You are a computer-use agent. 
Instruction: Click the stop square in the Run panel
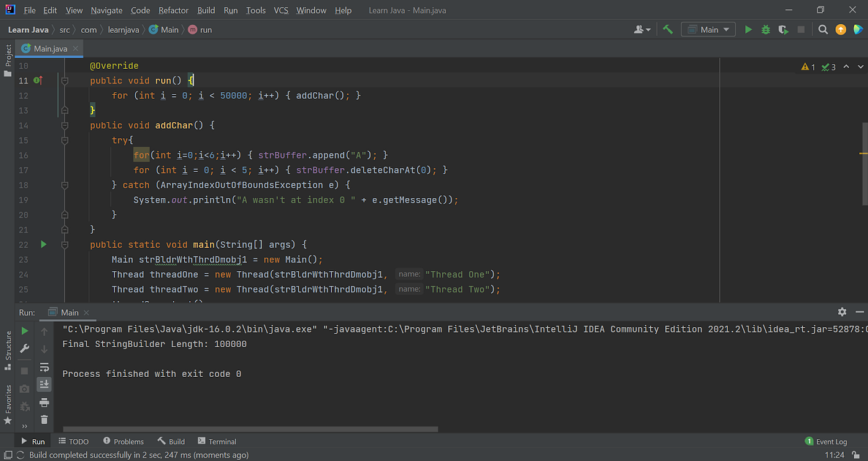point(25,371)
